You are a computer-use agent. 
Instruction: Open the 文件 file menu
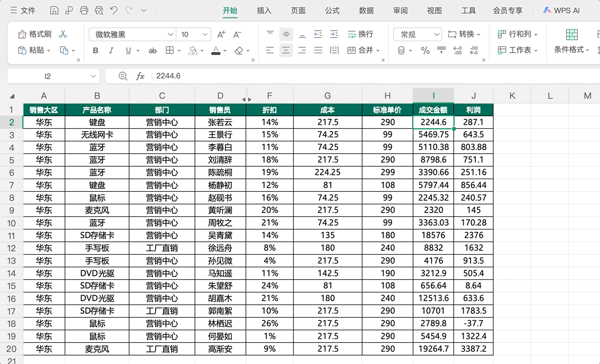point(23,10)
